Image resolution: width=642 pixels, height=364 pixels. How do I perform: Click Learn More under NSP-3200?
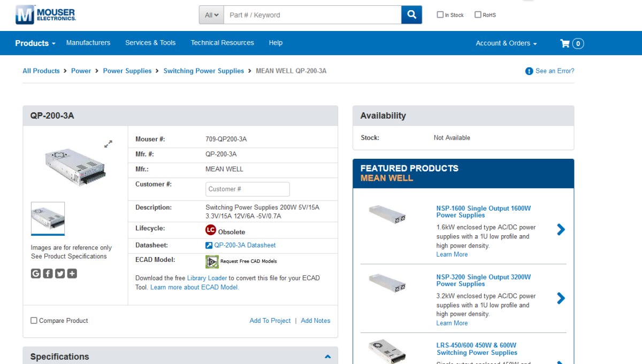(x=452, y=323)
